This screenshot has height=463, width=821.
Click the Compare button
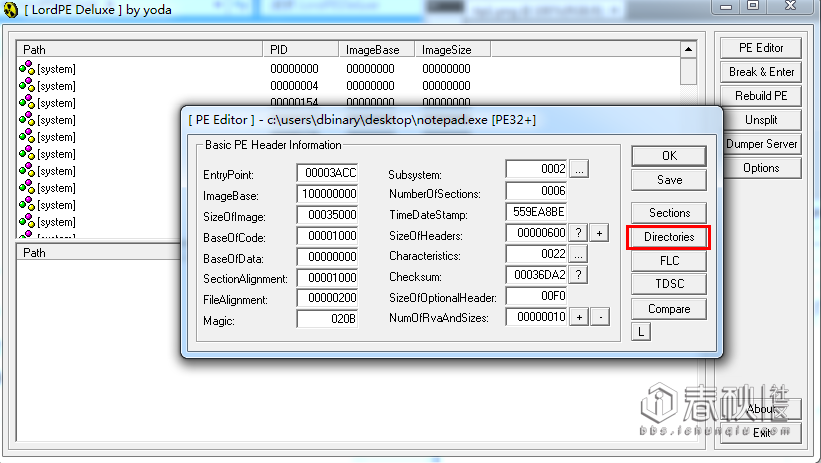pyautogui.click(x=669, y=309)
